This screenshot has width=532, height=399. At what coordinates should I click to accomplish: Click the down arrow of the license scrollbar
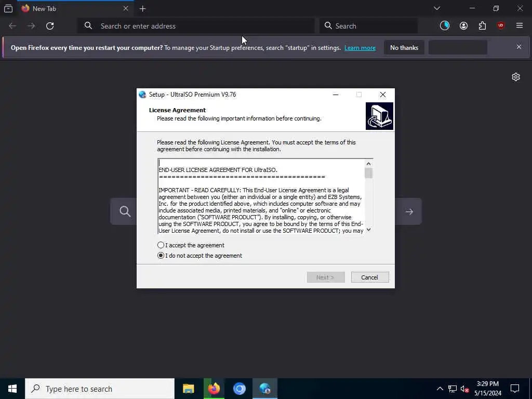click(x=368, y=230)
